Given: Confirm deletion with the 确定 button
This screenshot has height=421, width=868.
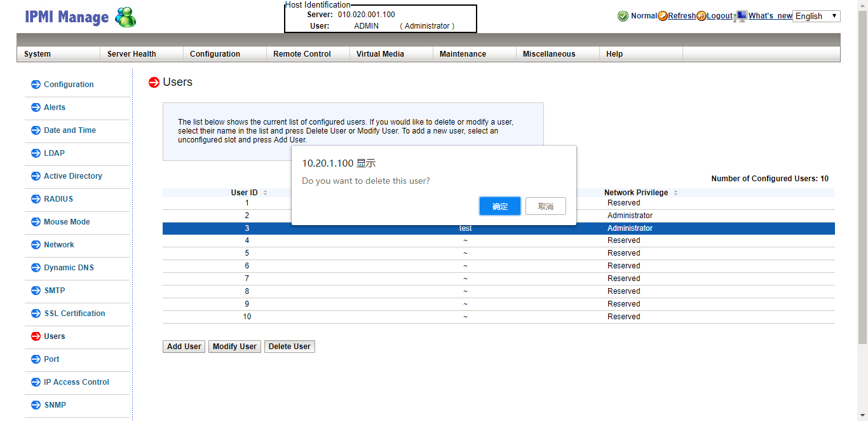Looking at the screenshot, I should [x=500, y=206].
